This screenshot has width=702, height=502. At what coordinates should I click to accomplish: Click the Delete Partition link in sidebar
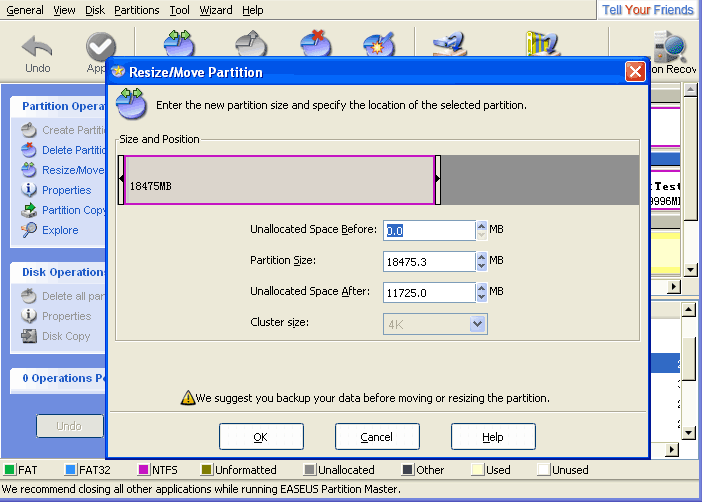74,150
